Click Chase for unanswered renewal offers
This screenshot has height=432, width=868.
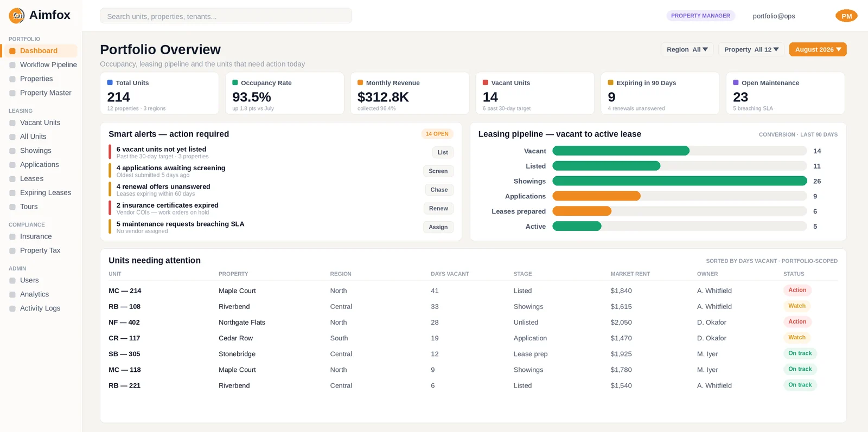coord(439,190)
